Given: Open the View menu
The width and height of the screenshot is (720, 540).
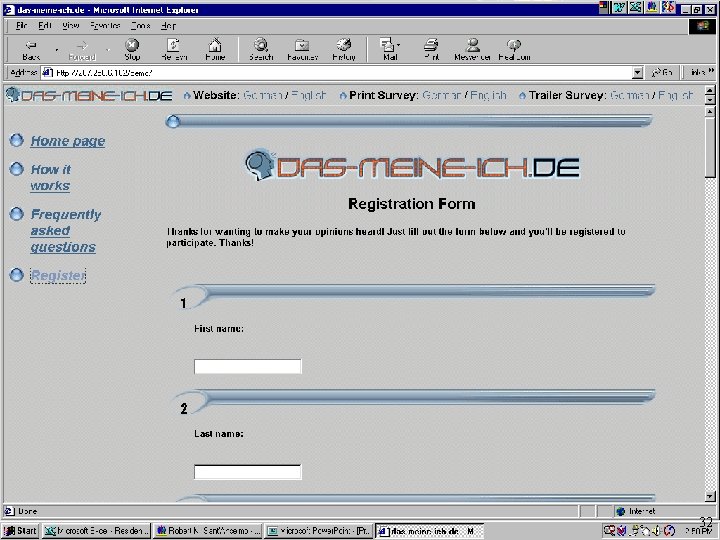Looking at the screenshot, I should pyautogui.click(x=71, y=26).
